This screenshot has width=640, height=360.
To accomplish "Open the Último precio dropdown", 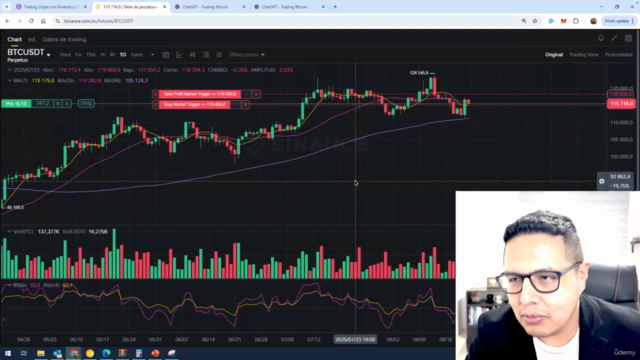I will [247, 55].
